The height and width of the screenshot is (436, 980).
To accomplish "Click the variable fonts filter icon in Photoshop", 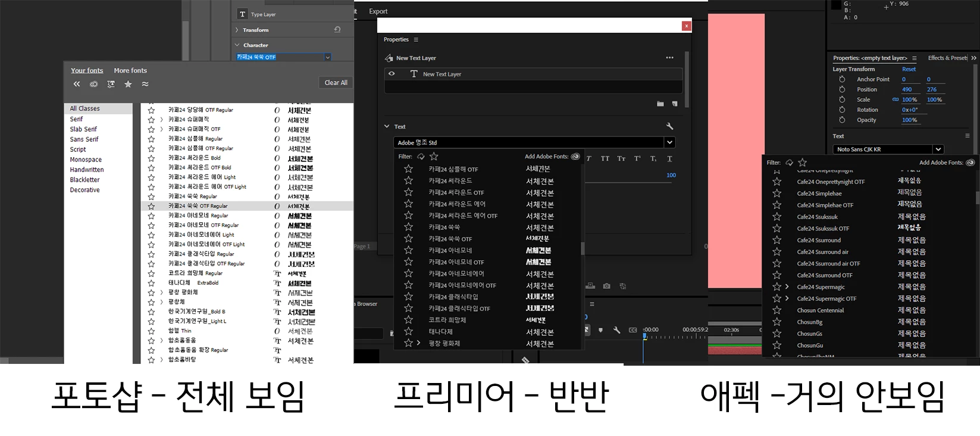I will tap(111, 84).
